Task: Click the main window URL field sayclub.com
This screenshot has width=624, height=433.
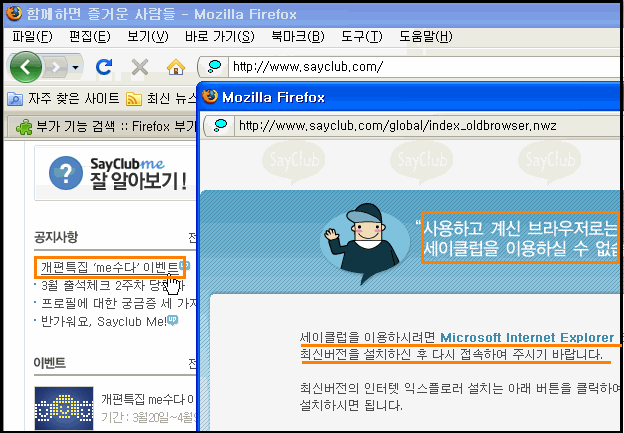Action: tap(424, 67)
